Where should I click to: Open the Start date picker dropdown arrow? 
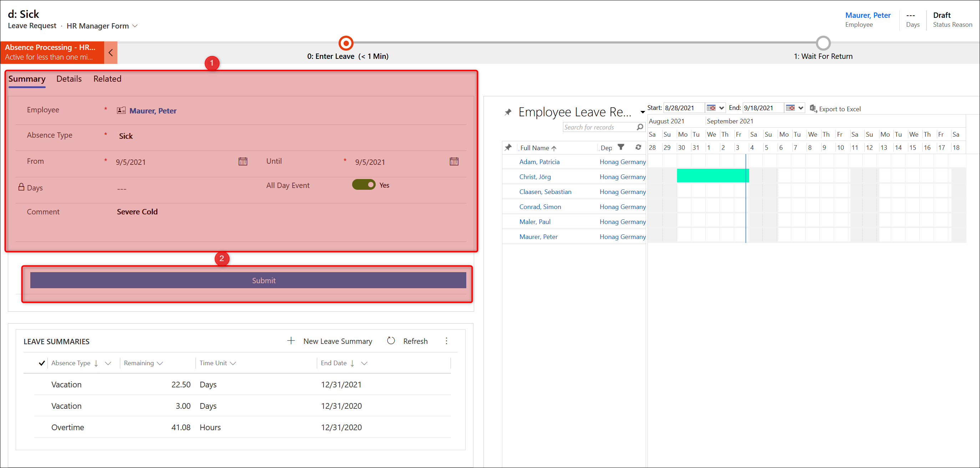point(721,108)
